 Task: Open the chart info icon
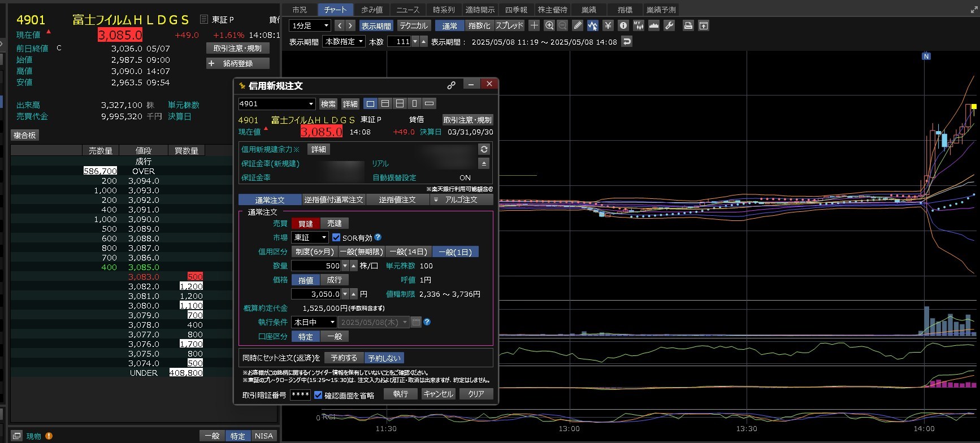point(623,25)
